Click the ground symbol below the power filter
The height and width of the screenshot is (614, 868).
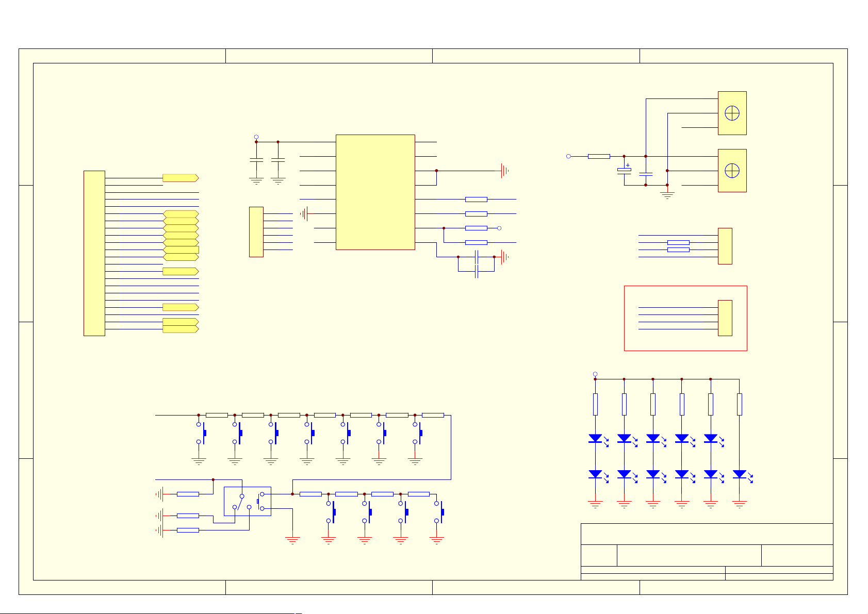pyautogui.click(x=667, y=195)
